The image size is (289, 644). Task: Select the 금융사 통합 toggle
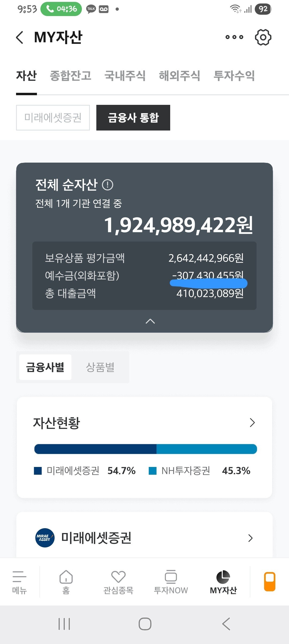point(133,118)
